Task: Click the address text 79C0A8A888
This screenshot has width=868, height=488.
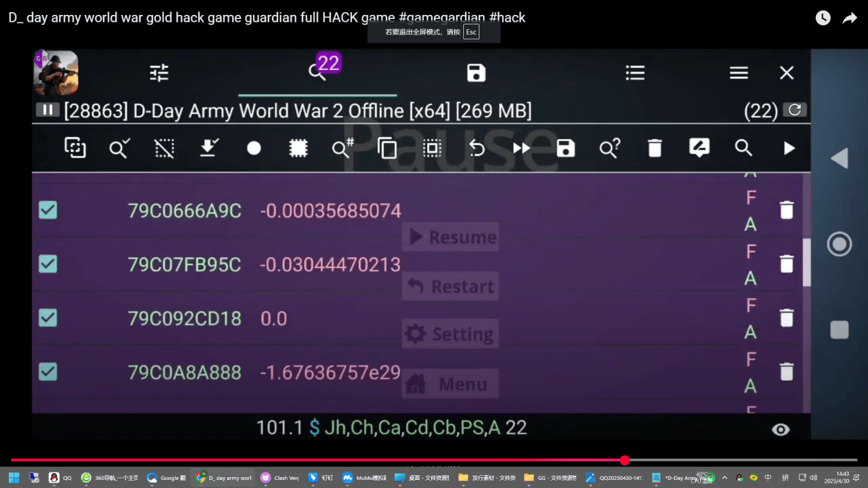Action: 184,372
